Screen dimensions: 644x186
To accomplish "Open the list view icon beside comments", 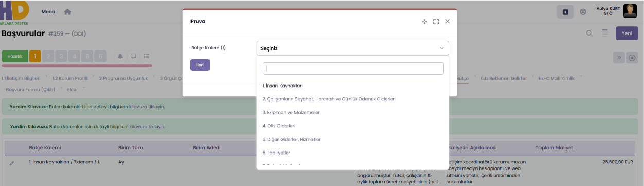I will coord(147,56).
